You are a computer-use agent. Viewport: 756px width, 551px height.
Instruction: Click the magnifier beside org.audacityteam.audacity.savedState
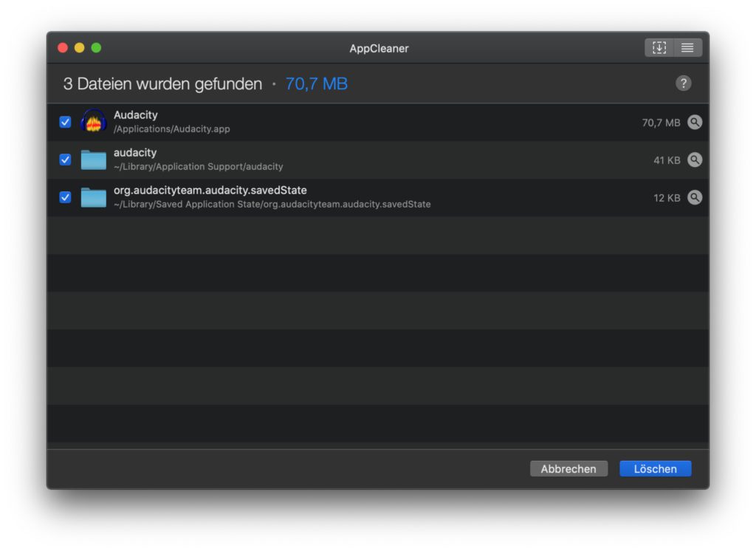click(695, 197)
